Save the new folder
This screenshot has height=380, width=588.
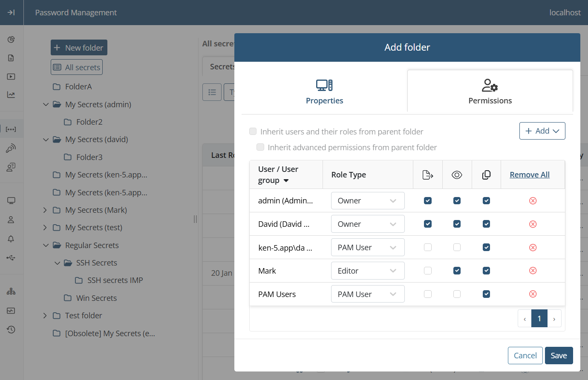tap(559, 356)
